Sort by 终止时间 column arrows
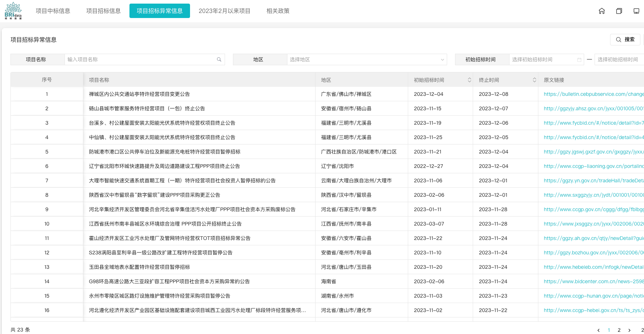The width and height of the screenshot is (644, 334). coord(534,80)
